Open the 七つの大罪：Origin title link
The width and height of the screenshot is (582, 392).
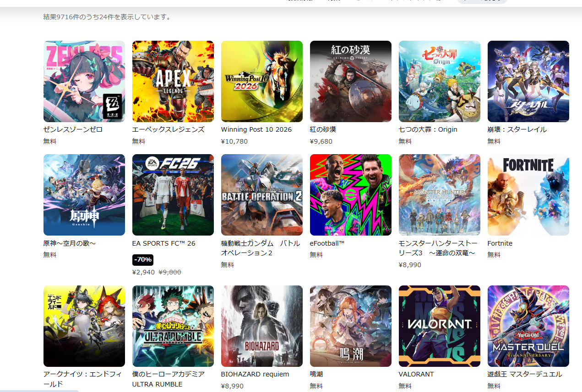(x=428, y=129)
